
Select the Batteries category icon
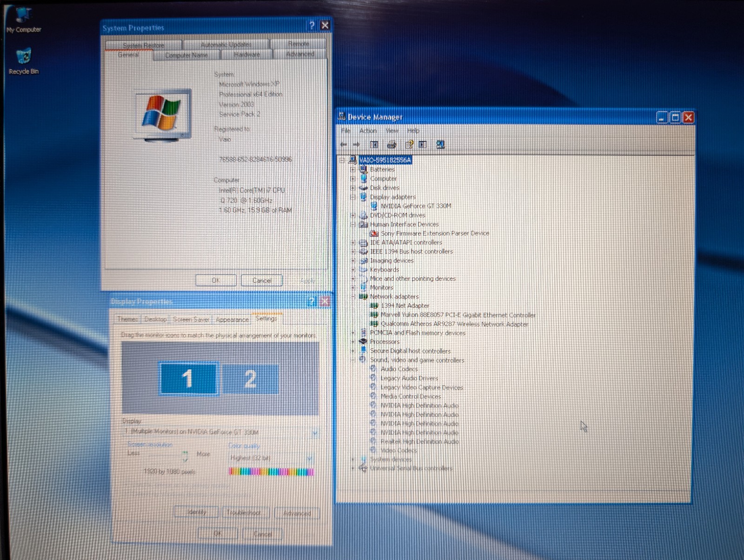click(363, 169)
